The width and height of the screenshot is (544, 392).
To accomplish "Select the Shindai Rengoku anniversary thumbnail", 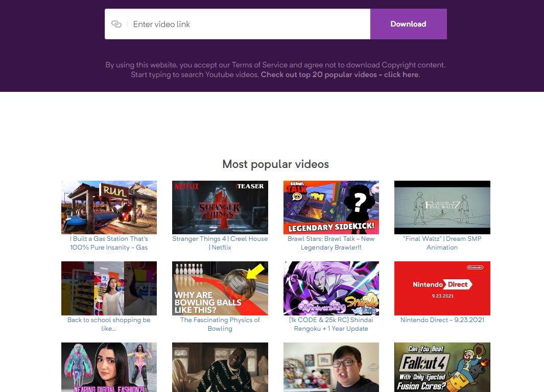I will [x=331, y=288].
